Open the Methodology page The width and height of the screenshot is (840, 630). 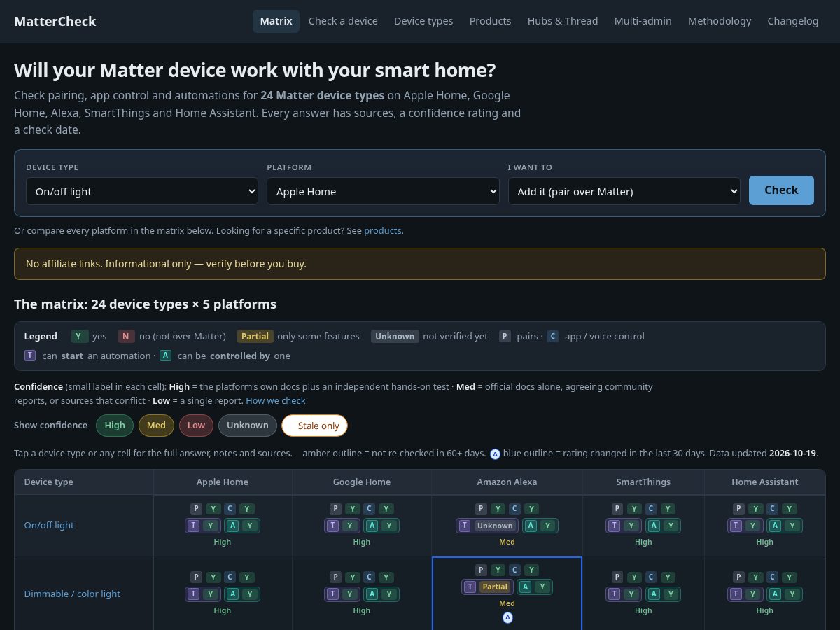(720, 21)
